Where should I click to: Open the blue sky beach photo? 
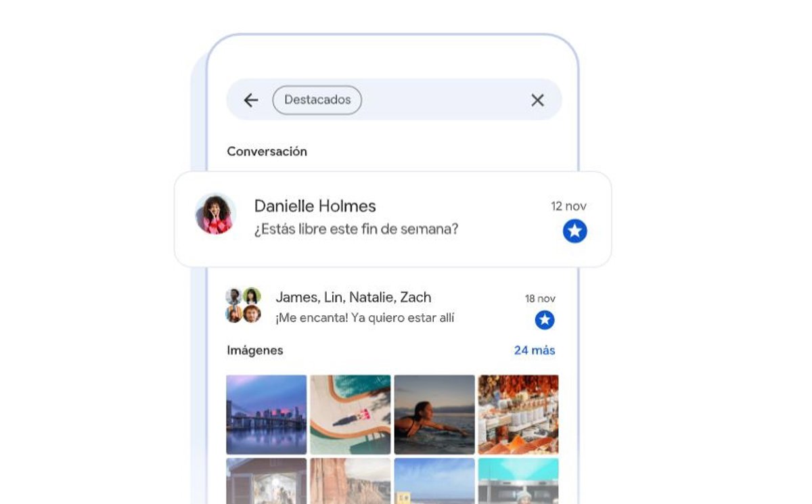[434, 481]
